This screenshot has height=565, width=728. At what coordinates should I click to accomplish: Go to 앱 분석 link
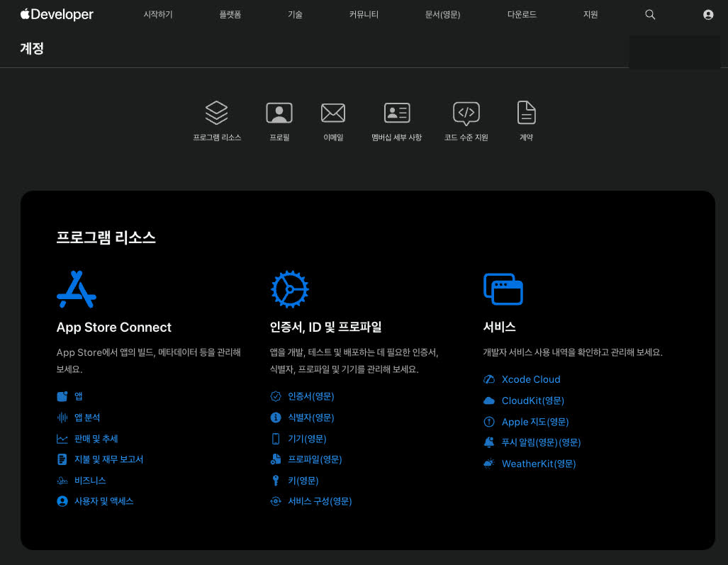point(87,418)
